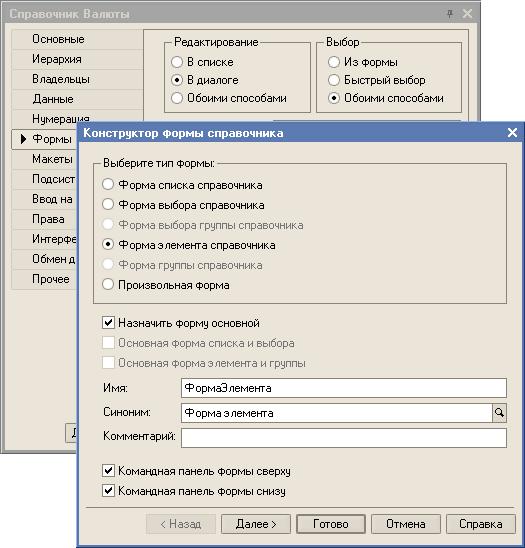Close the Справочник Валюты window
525x548 pixels.
point(467,14)
